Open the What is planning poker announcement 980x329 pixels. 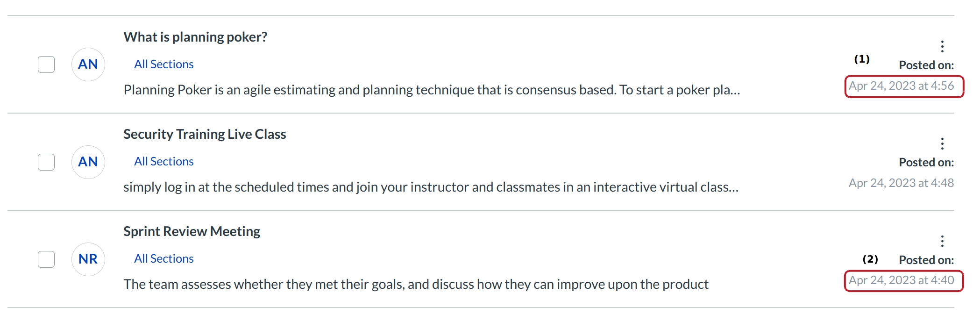(195, 37)
